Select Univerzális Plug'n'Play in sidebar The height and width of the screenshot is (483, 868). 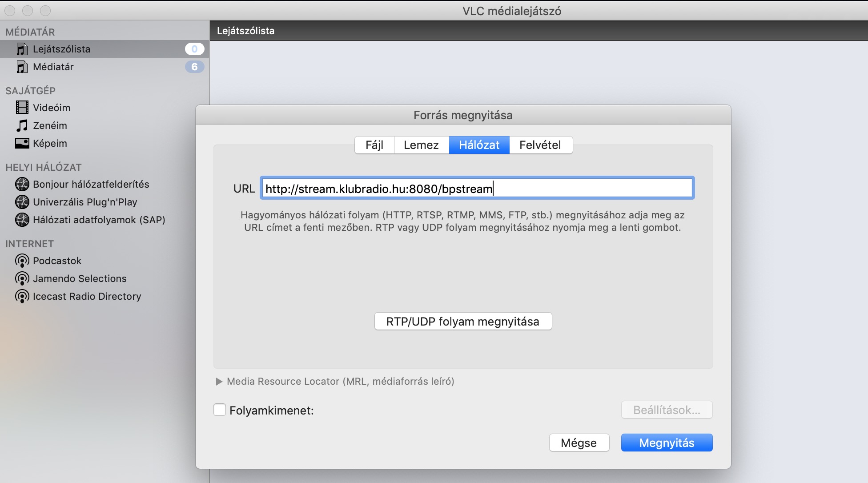click(85, 202)
